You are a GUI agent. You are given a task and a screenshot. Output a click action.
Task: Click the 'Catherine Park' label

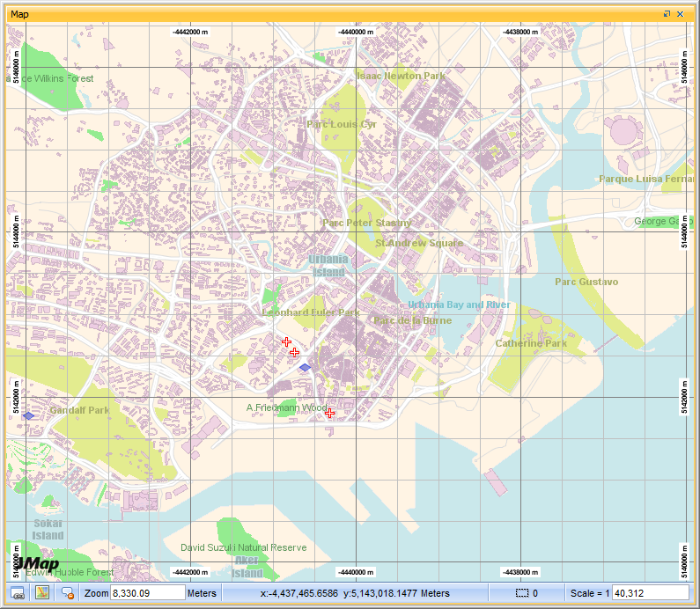pyautogui.click(x=531, y=343)
